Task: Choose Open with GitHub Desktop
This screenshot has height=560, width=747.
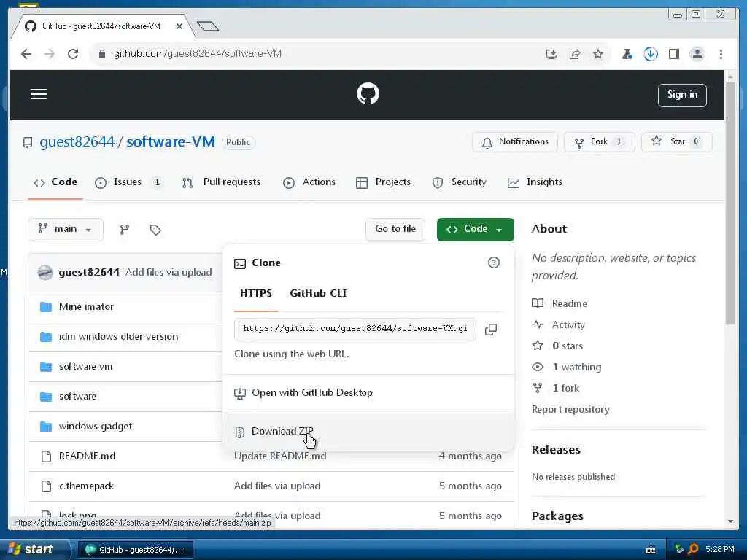Action: [368, 393]
